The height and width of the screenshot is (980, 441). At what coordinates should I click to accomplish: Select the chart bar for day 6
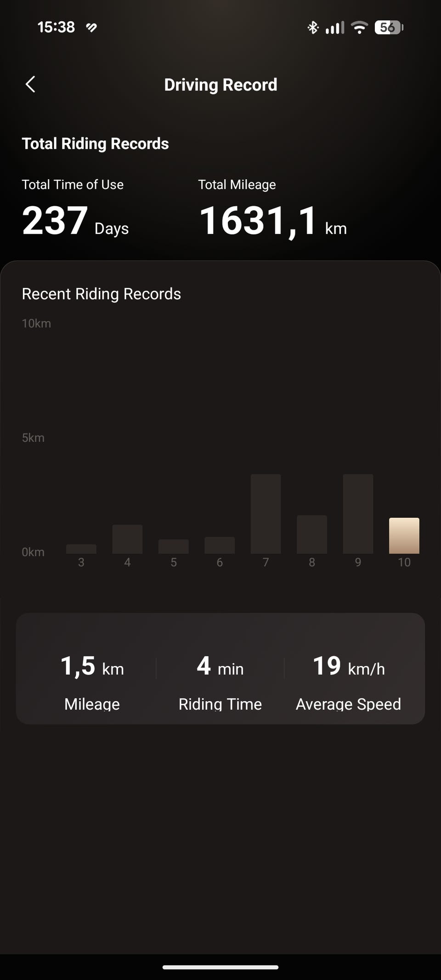pyautogui.click(x=220, y=545)
